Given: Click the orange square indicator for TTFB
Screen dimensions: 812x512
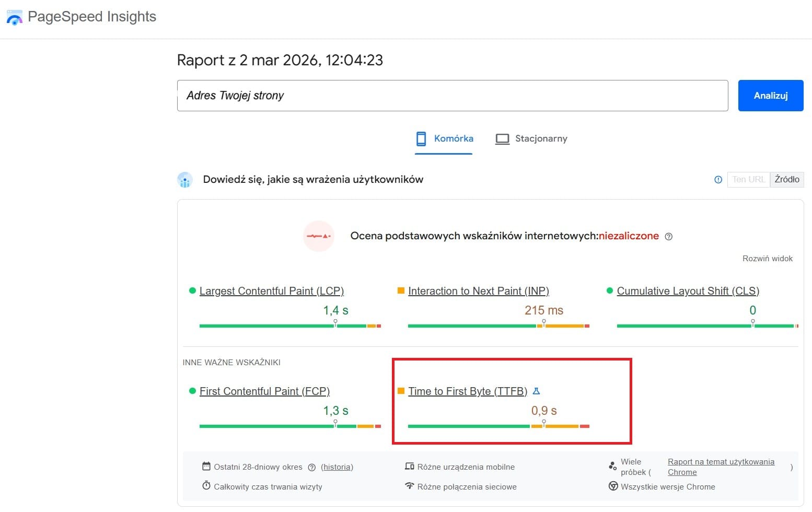Looking at the screenshot, I should tap(401, 391).
